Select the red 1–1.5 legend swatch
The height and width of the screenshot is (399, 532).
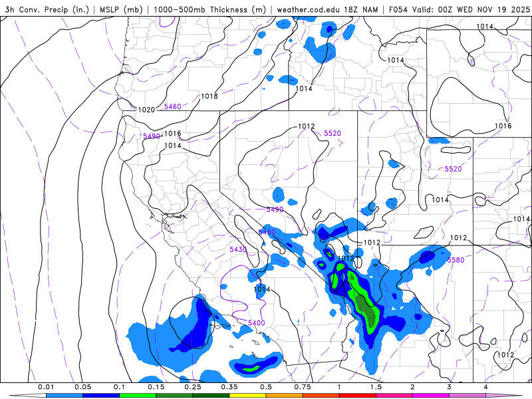click(x=358, y=396)
